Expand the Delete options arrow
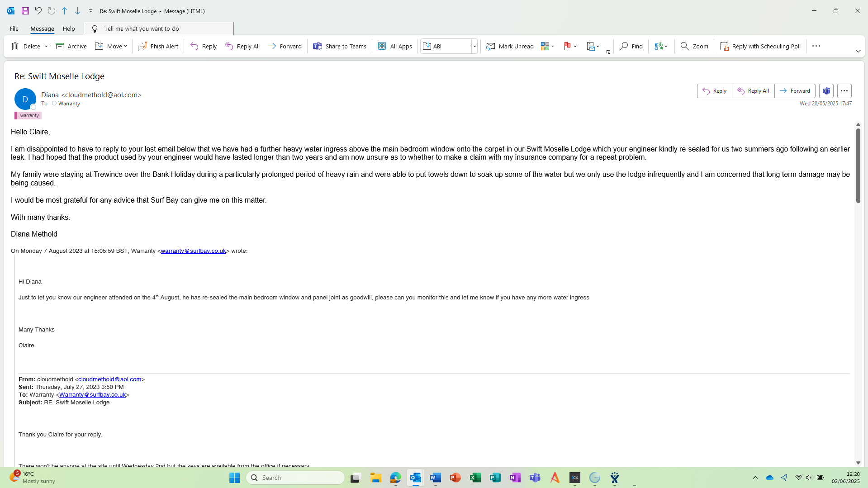The width and height of the screenshot is (868, 488). 46,46
